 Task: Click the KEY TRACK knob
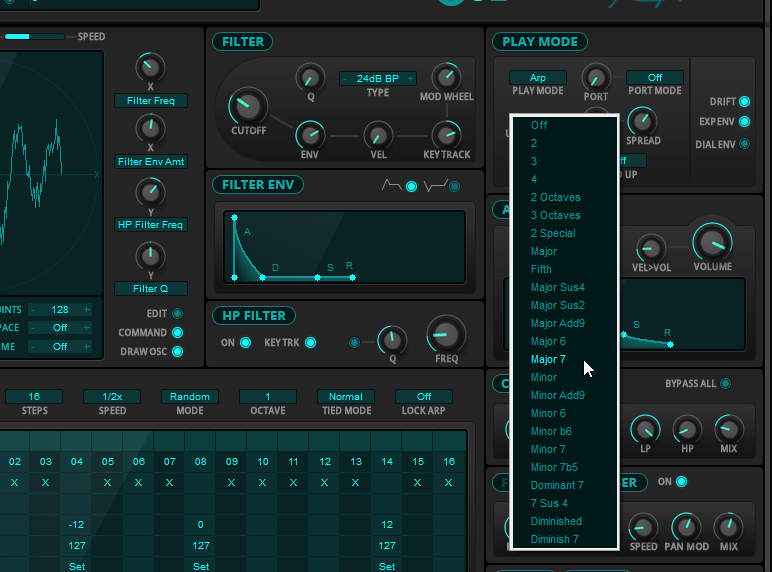pyautogui.click(x=446, y=135)
